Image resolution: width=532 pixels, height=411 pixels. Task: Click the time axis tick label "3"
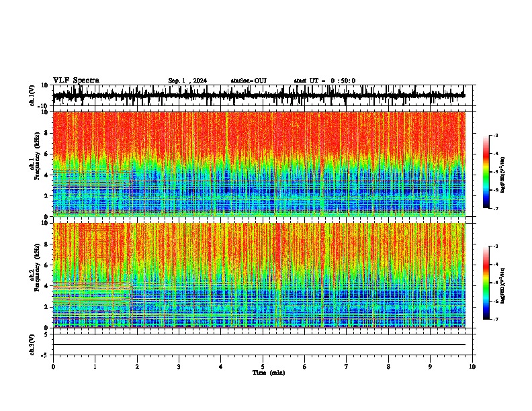click(x=179, y=367)
